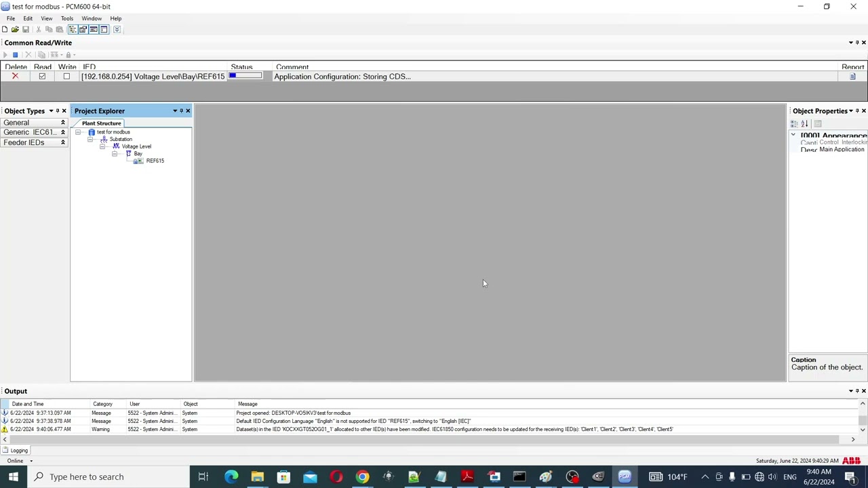Image resolution: width=868 pixels, height=488 pixels.
Task: Delete the REF615 row with red X
Action: [x=15, y=77]
